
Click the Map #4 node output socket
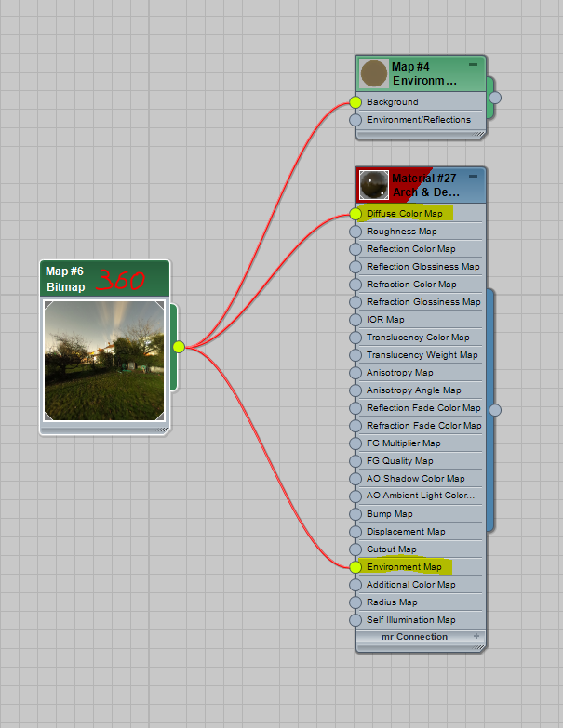(495, 97)
